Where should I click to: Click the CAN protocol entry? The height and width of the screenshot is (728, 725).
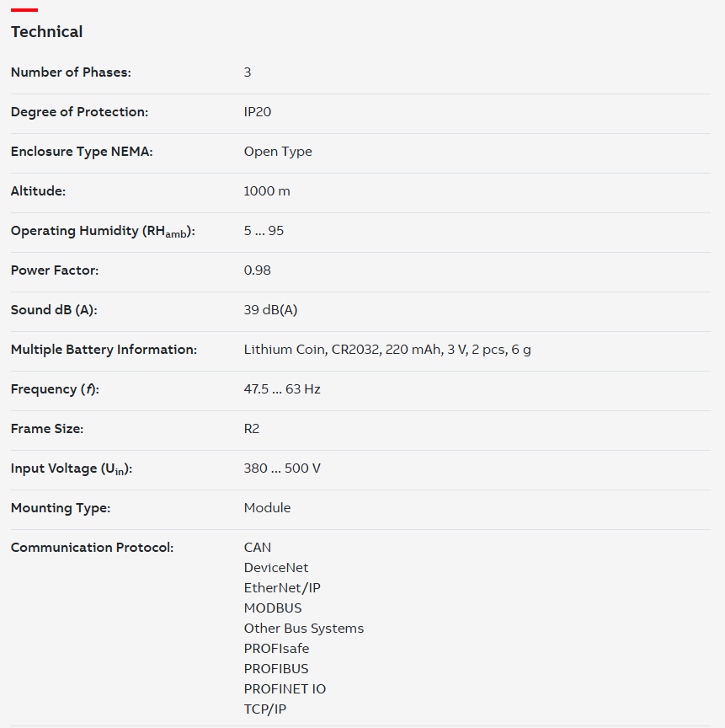(258, 548)
